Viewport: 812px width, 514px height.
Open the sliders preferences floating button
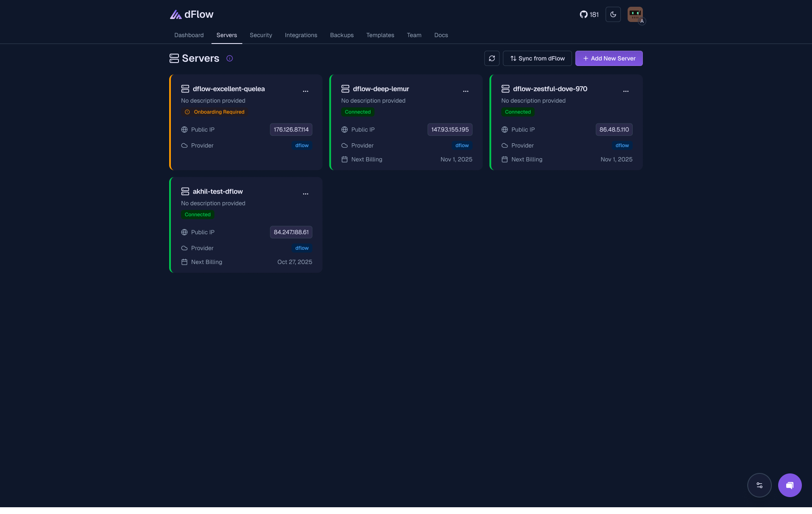[x=759, y=485]
